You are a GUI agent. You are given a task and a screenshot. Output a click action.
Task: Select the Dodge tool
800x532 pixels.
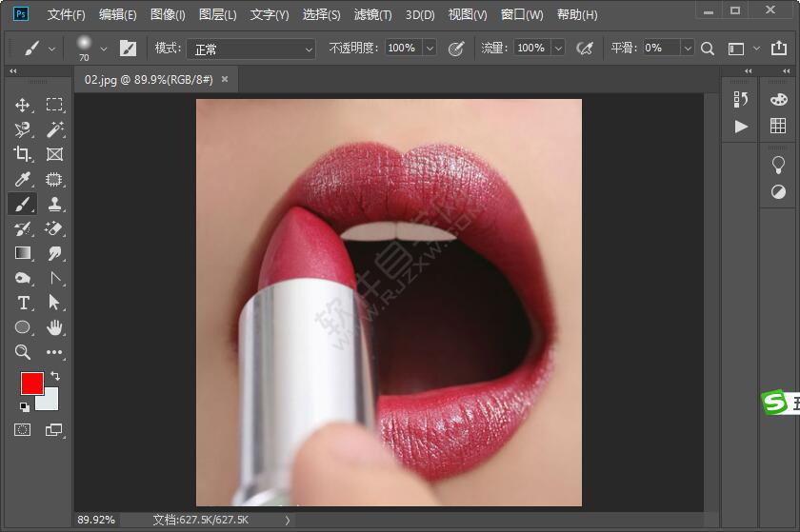[x=22, y=278]
